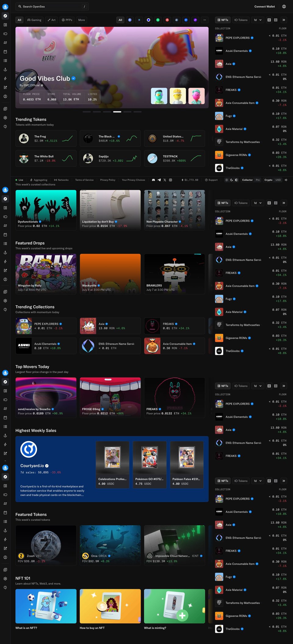Click the Azuki Elementals logo in Trending Collections
This screenshot has height=644, width=293.
[24, 346]
